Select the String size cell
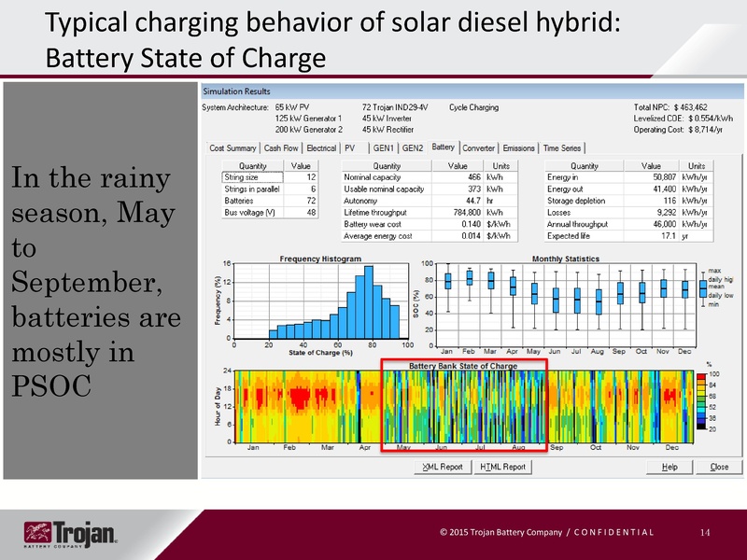Viewport: 747px width, 560px height. [x=252, y=177]
